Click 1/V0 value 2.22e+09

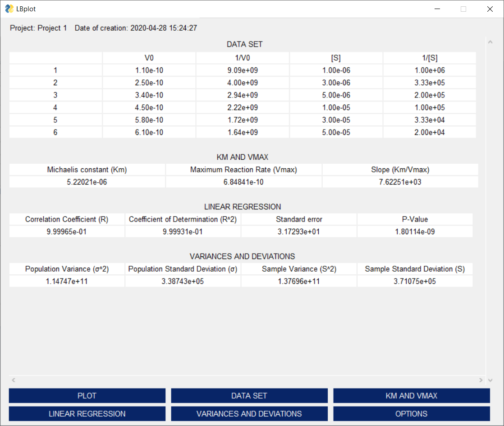tap(243, 107)
